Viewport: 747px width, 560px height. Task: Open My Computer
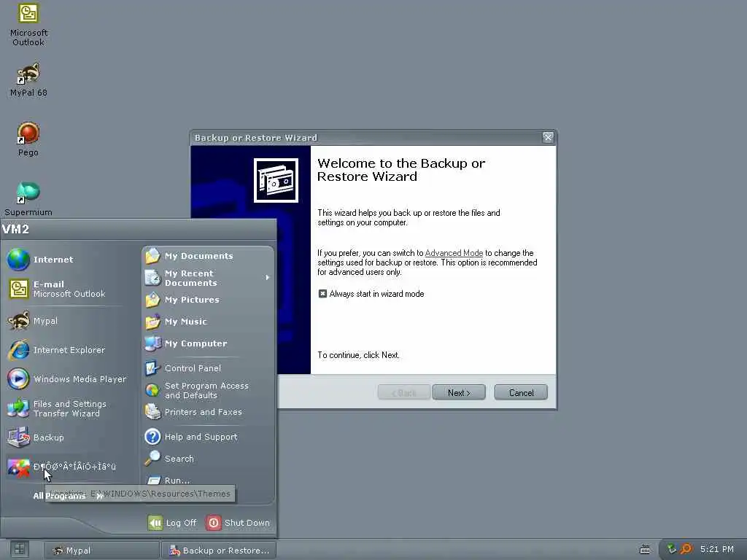coord(208,343)
